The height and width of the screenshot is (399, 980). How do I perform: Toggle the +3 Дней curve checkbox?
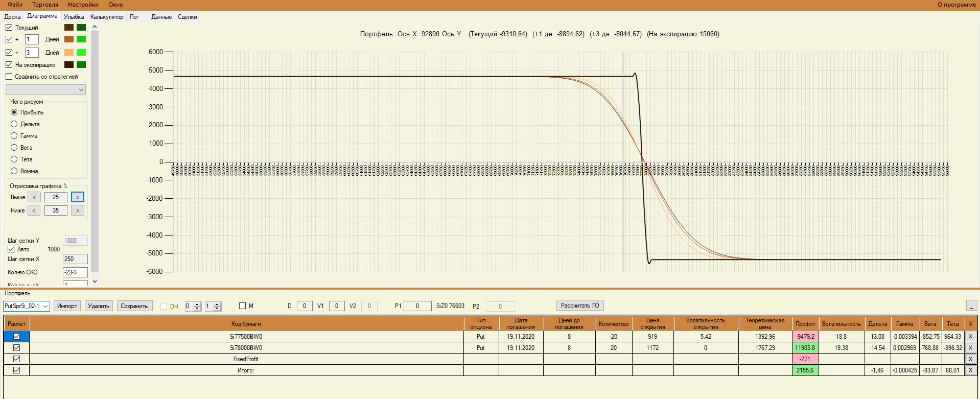point(9,53)
